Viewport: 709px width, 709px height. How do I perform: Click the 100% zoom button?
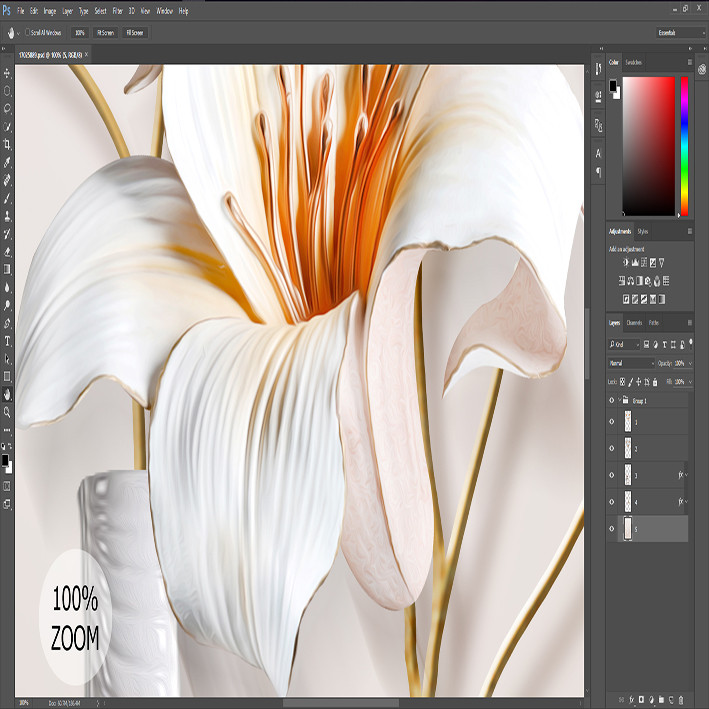[x=80, y=33]
